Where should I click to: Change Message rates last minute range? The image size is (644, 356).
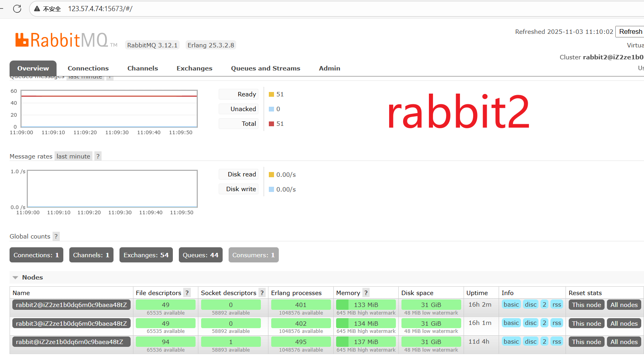[x=73, y=156]
